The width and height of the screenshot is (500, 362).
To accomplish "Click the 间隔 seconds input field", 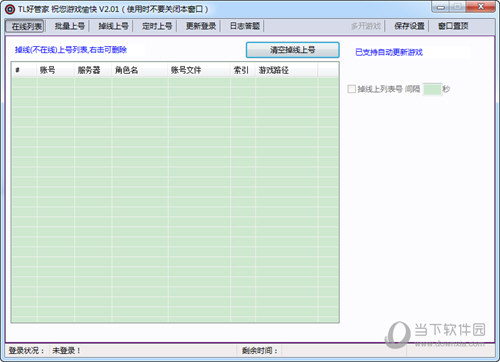I will pyautogui.click(x=432, y=89).
